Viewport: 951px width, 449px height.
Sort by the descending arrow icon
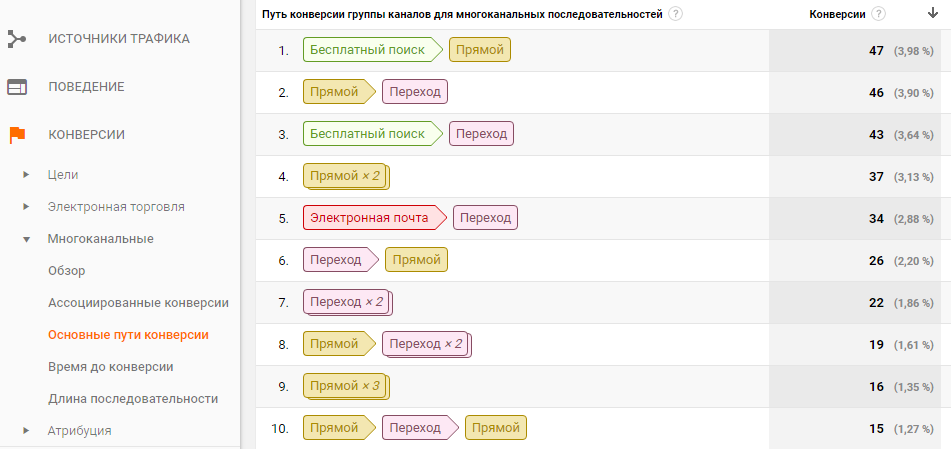tap(933, 14)
